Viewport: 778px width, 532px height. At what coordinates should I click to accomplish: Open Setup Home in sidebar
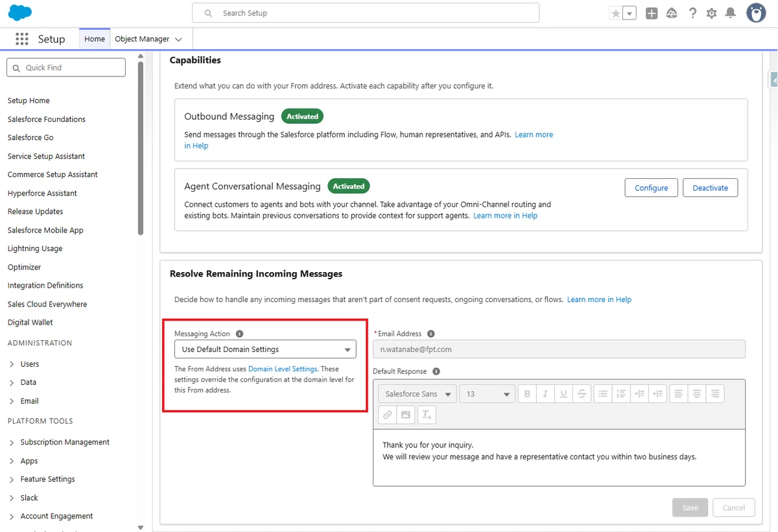29,100
